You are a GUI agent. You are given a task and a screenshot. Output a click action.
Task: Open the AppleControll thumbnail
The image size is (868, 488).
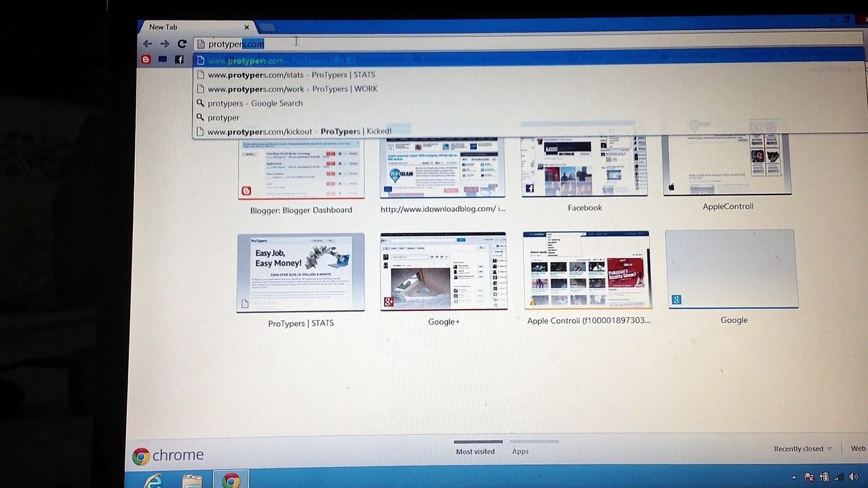coord(727,165)
